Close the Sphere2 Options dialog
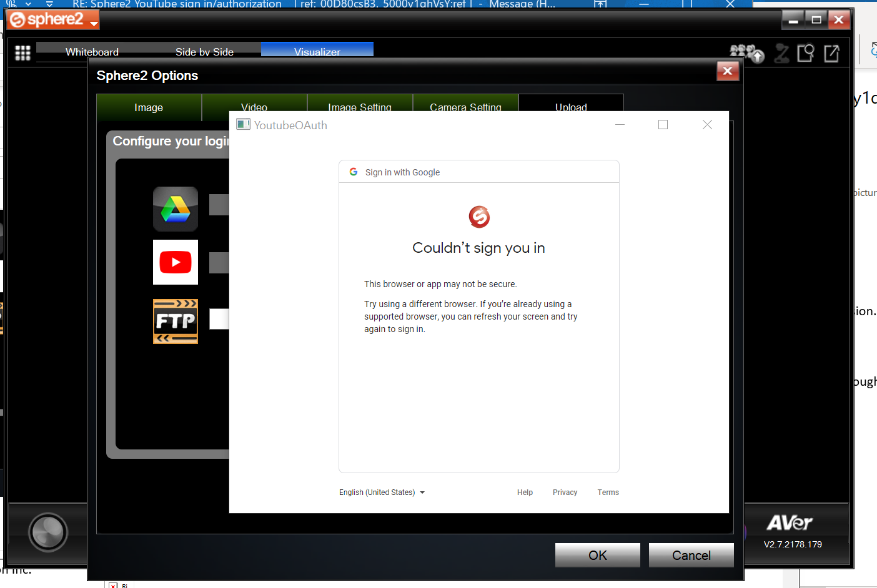877x588 pixels. [728, 71]
